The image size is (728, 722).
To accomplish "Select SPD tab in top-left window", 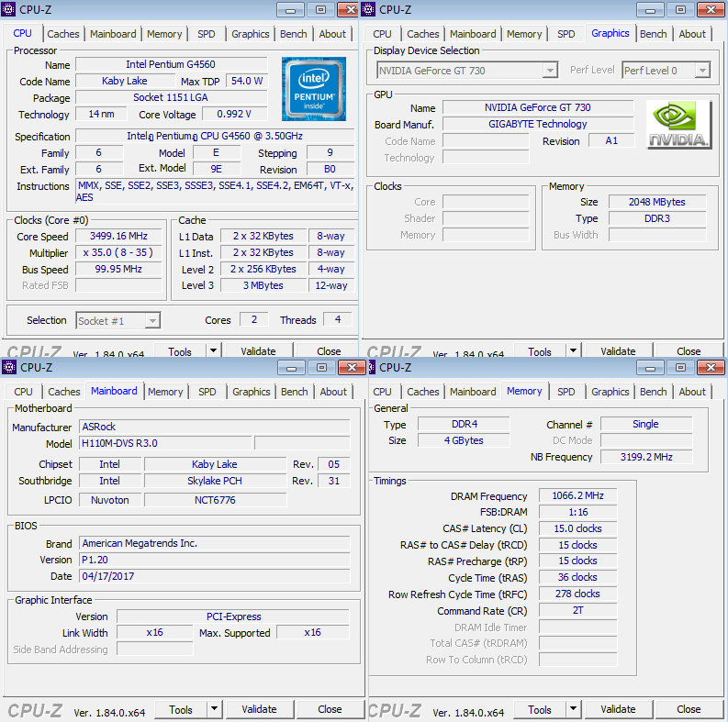I will (207, 34).
